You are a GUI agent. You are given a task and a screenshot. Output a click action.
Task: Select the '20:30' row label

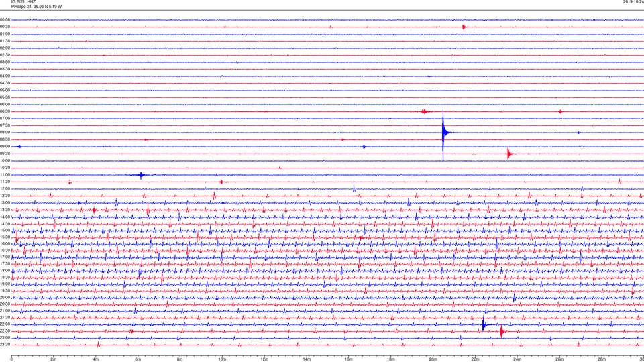[5, 304]
